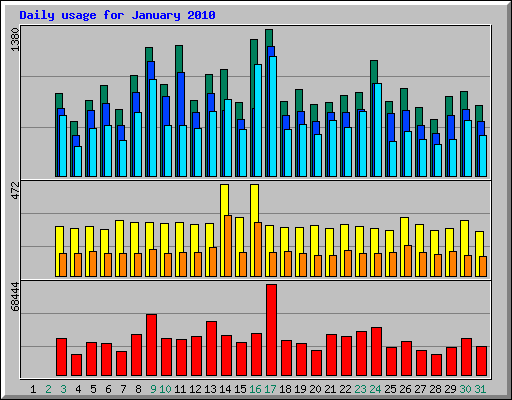Click the 68444 y-axis label
This screenshot has width=512, height=400.
coord(15,296)
